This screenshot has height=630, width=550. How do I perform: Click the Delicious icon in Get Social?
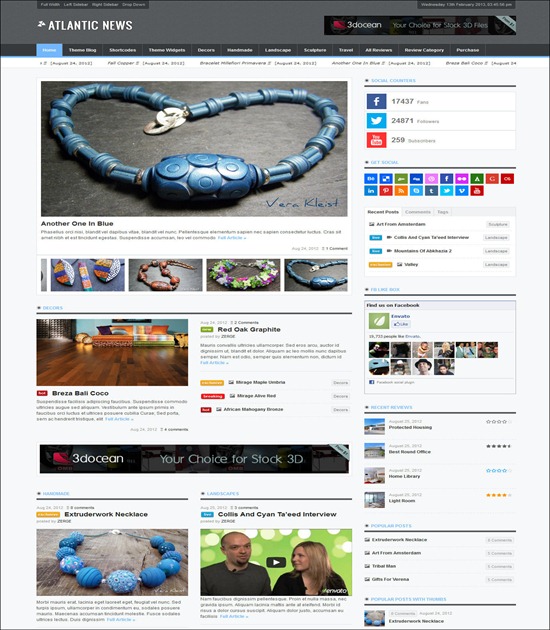click(386, 178)
